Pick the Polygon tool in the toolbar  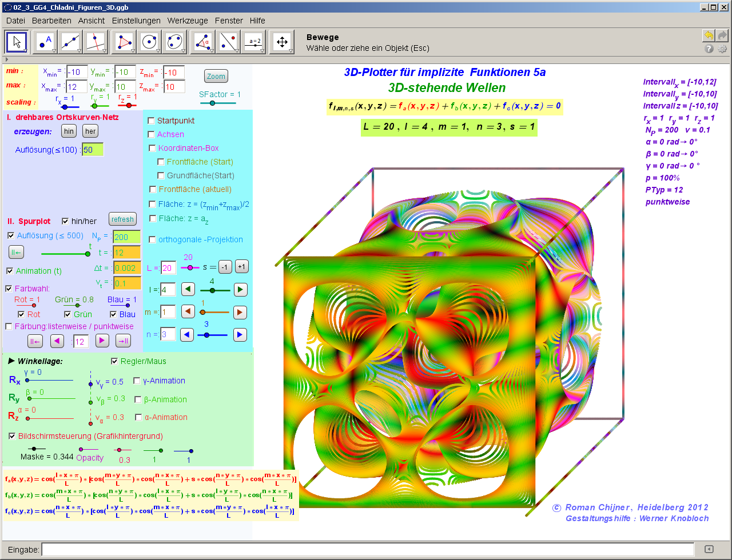coord(124,42)
